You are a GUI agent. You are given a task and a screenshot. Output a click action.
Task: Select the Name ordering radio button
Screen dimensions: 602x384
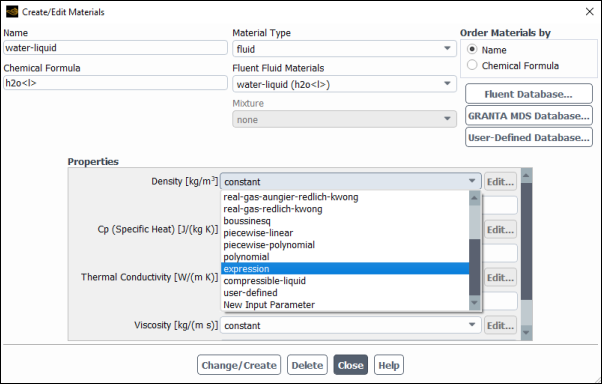[472, 50]
